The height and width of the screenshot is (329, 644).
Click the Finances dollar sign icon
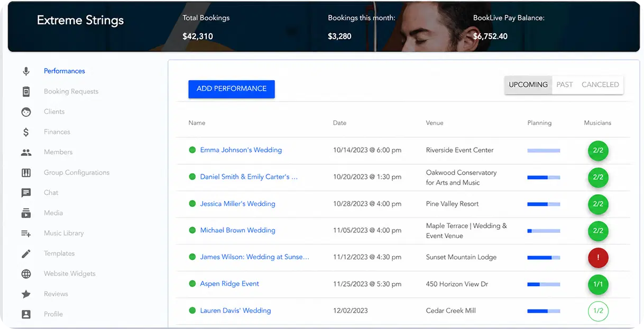click(x=26, y=132)
